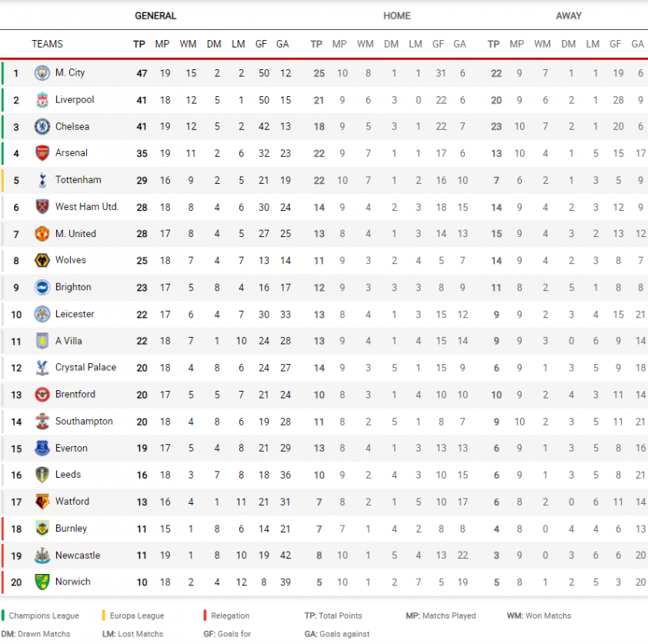Open the Southampton team link

point(84,422)
